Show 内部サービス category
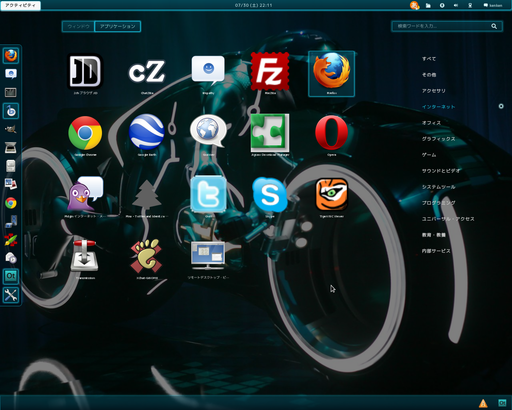The height and width of the screenshot is (410, 512). click(436, 251)
